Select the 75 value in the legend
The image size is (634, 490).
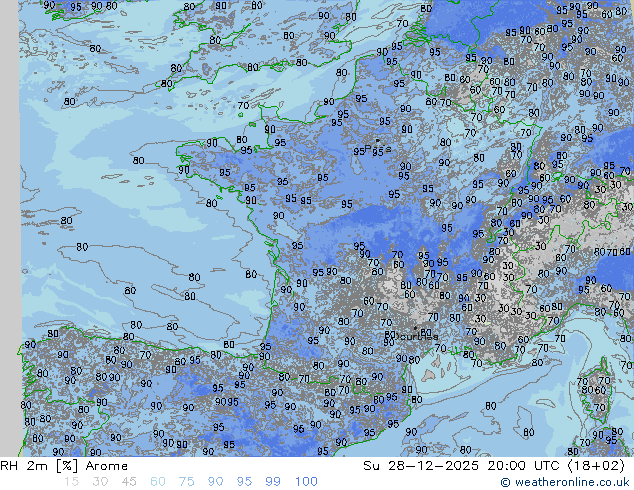[x=186, y=482]
